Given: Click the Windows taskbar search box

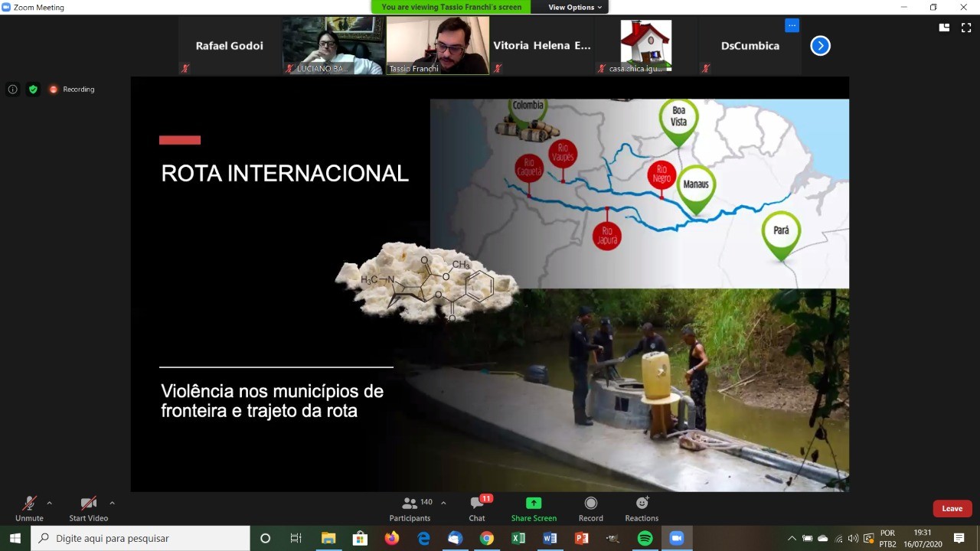Looking at the screenshot, I should (141, 538).
